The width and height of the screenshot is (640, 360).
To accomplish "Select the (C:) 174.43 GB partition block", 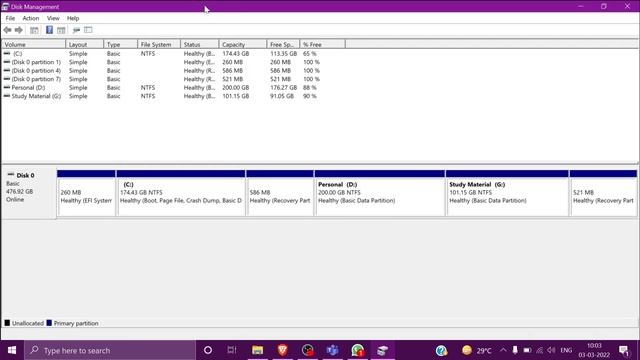I will (x=181, y=193).
